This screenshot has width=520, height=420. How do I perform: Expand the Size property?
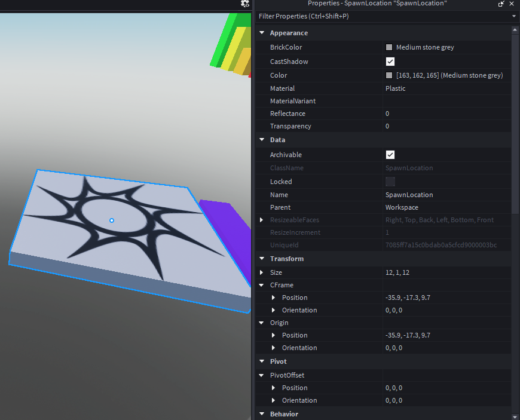point(261,272)
